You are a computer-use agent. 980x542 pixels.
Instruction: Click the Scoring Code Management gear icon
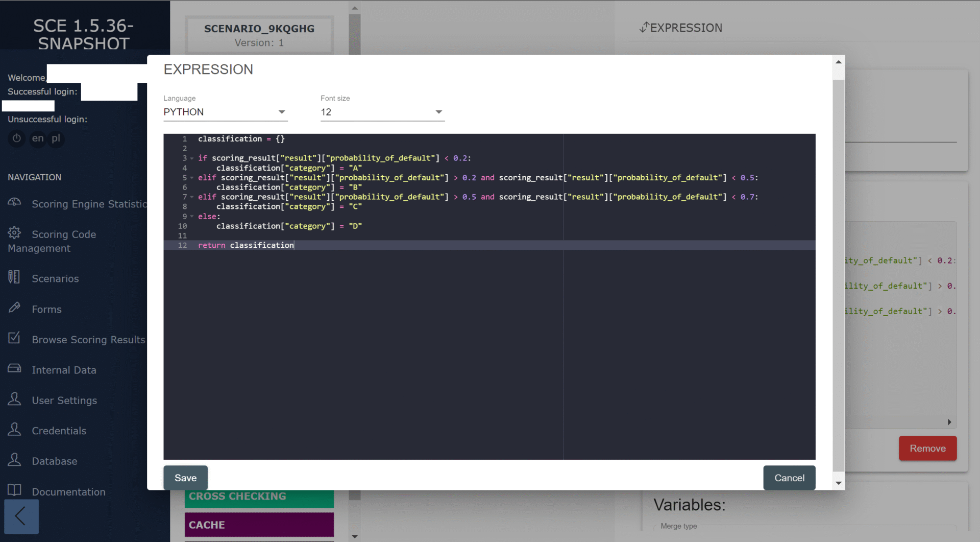(x=14, y=233)
